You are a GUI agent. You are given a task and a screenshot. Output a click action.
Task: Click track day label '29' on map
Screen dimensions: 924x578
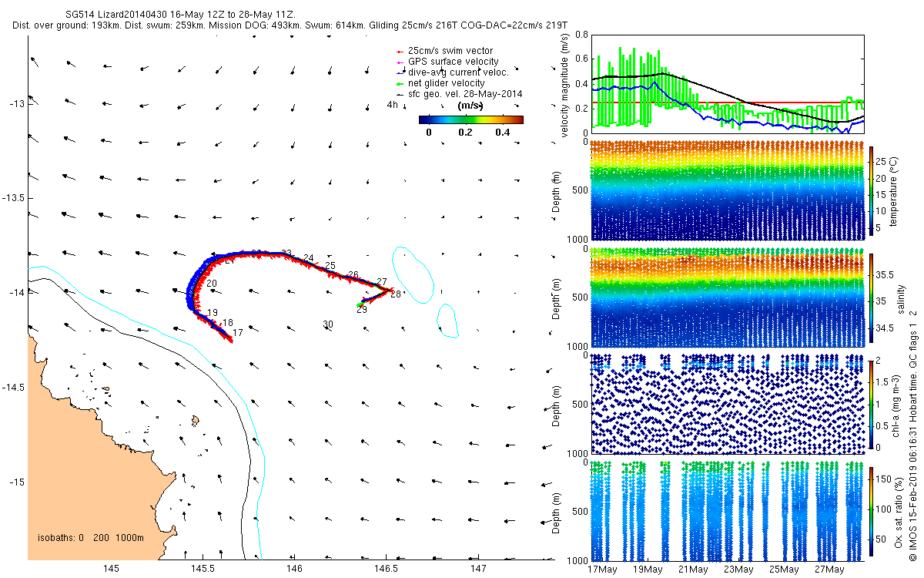pos(362,310)
